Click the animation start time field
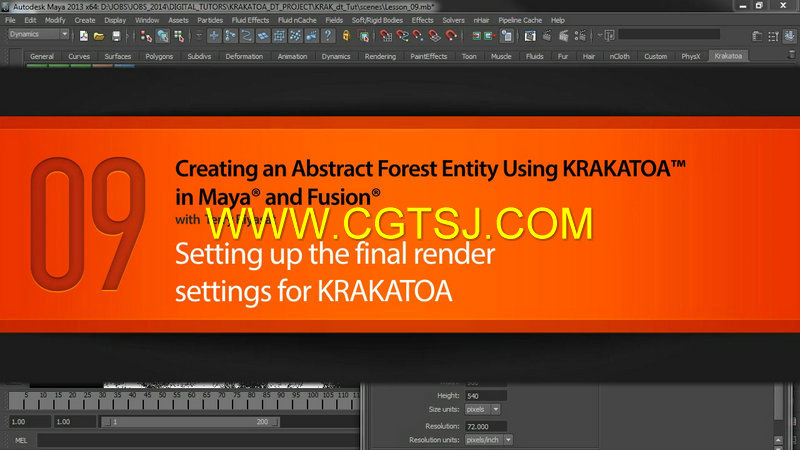The image size is (800, 450). pyautogui.click(x=30, y=422)
